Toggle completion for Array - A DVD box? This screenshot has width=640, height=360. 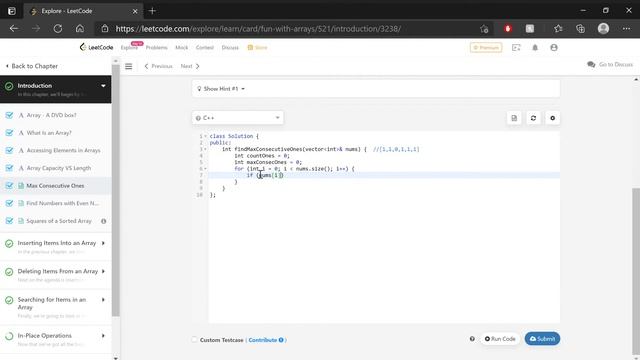(x=9, y=115)
